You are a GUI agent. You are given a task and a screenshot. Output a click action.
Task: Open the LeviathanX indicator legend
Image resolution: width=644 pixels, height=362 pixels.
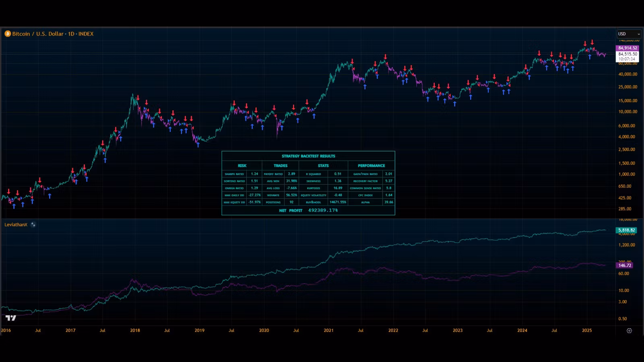click(16, 225)
